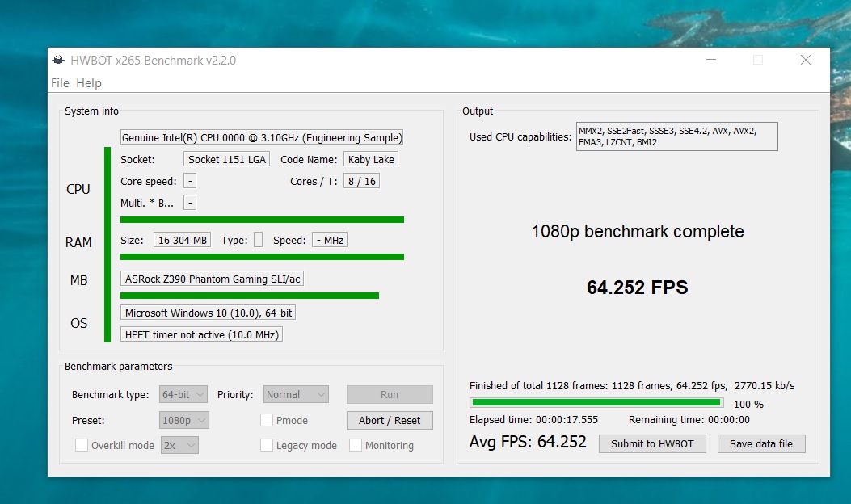
Task: Click the benchmark progress bar at 100%
Action: click(596, 402)
